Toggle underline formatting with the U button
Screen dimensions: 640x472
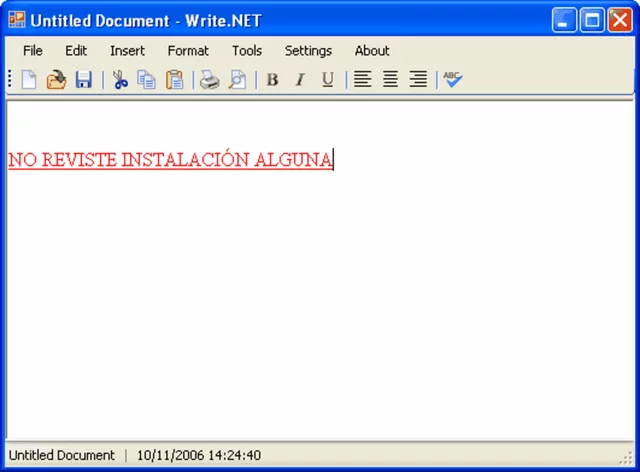(x=327, y=79)
